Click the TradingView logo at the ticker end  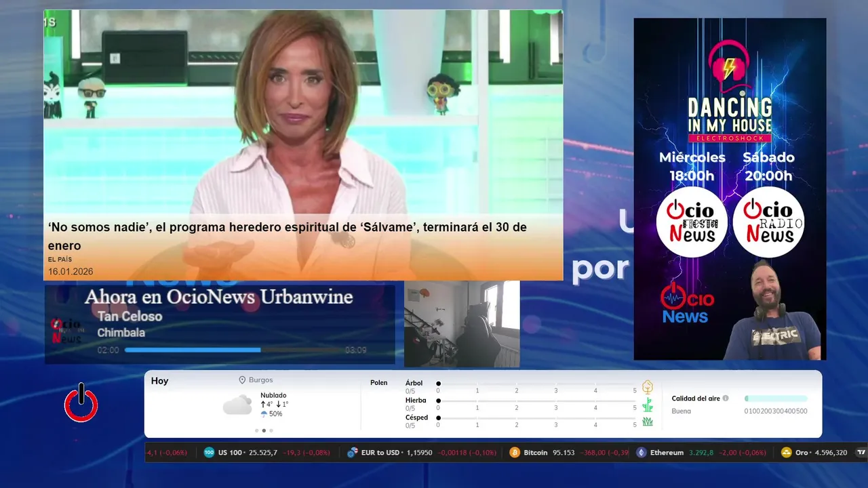coord(861,453)
